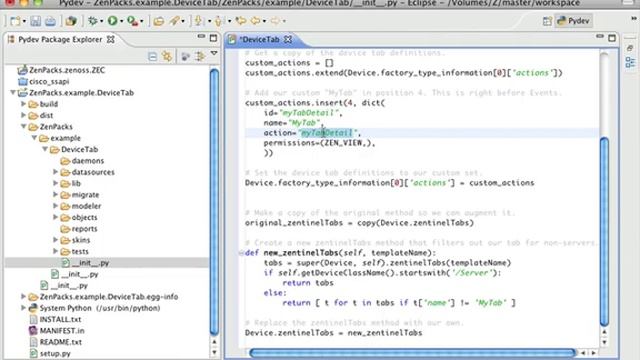Click the Last Edit Location icon
This screenshot has height=360, width=640.
pos(241,20)
